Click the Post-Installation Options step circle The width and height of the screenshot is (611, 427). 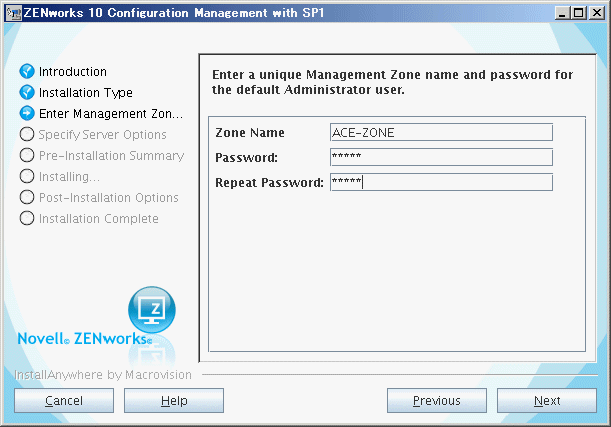[27, 198]
